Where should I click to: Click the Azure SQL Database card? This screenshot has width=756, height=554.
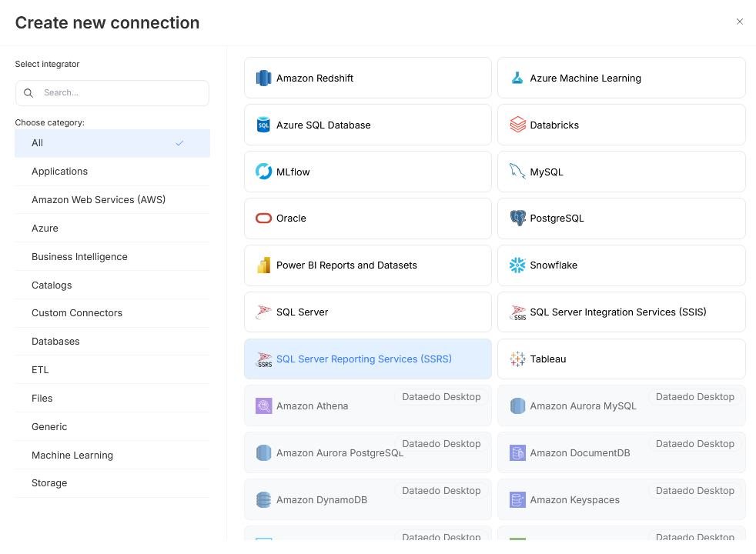tap(367, 125)
